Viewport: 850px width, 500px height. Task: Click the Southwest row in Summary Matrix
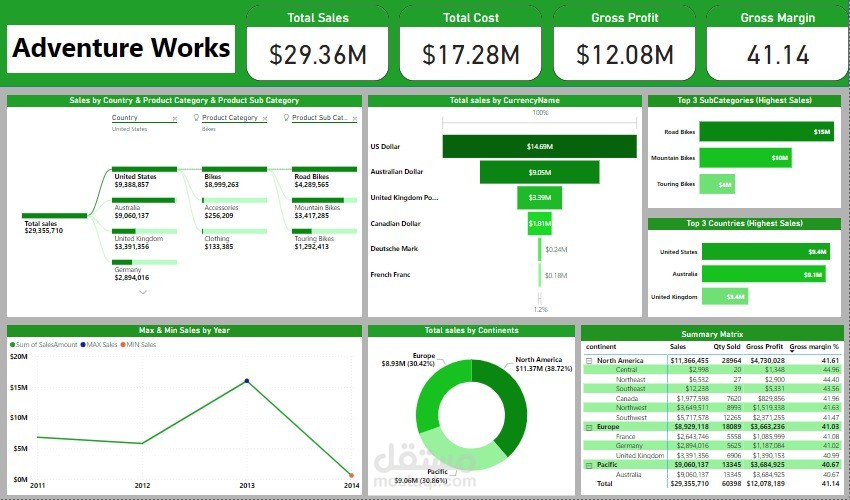(x=712, y=418)
